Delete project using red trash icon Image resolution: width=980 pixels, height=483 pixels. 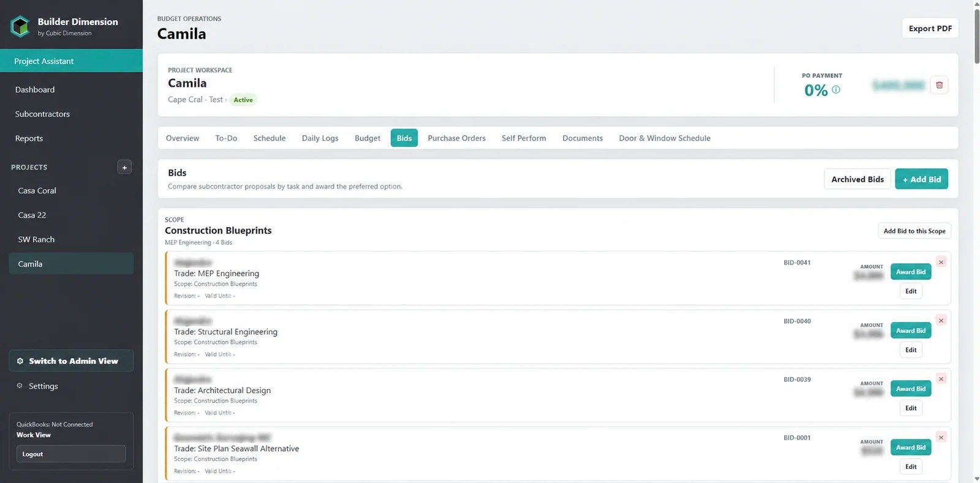[939, 85]
